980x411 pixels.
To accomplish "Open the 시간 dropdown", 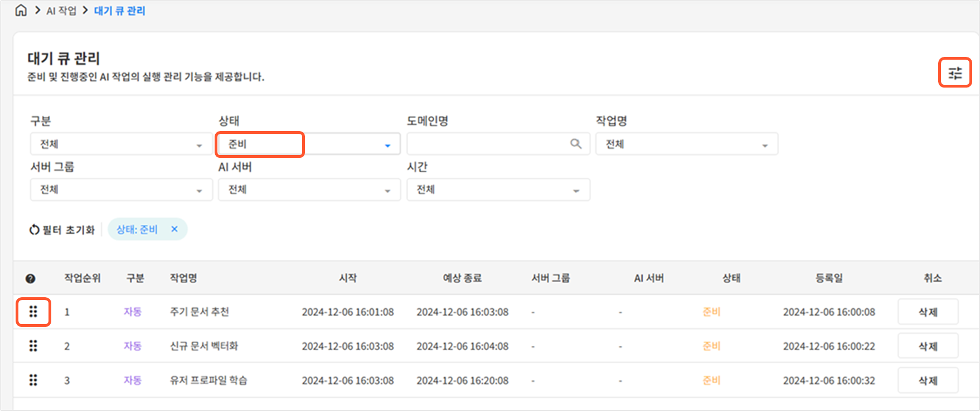I will 498,190.
